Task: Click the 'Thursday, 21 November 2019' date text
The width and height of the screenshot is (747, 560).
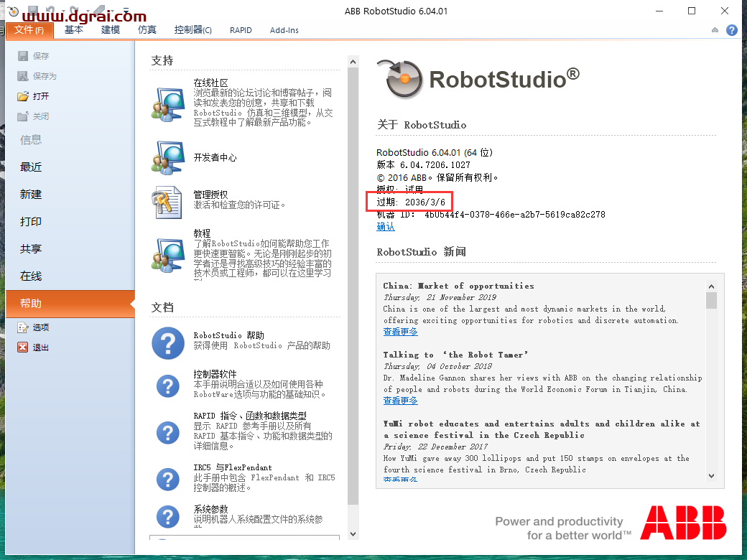Action: click(440, 298)
